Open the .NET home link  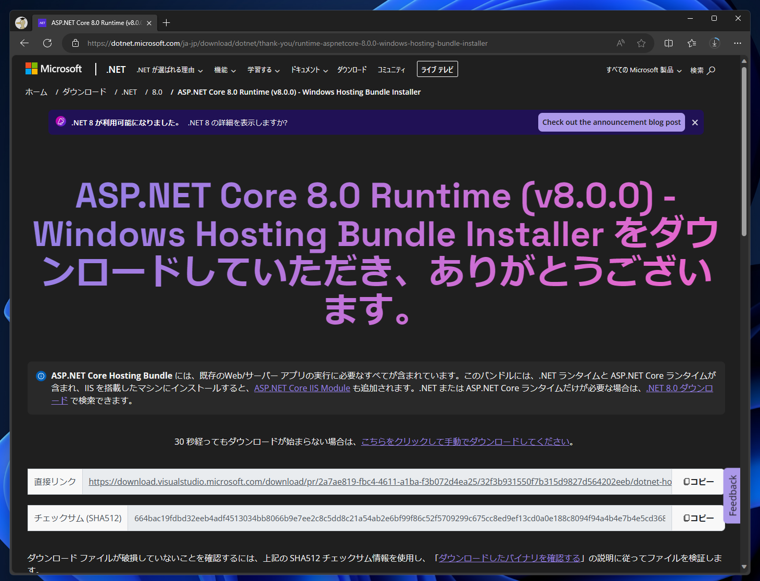point(116,70)
